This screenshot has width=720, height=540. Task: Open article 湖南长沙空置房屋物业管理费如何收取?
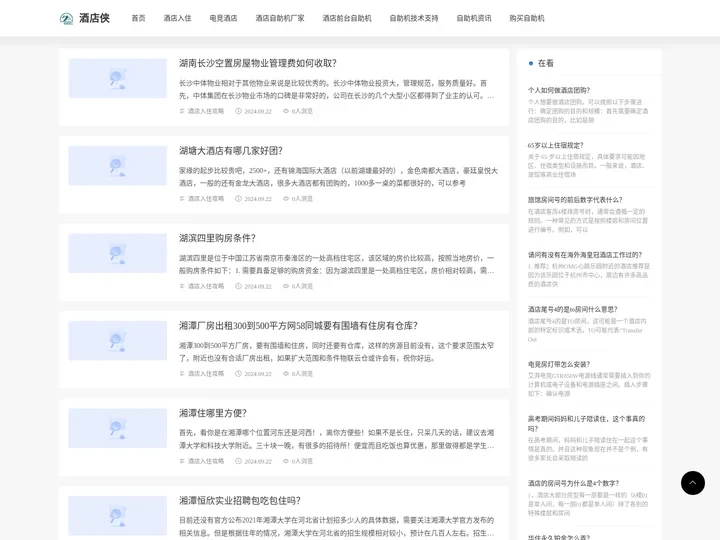tap(258, 63)
